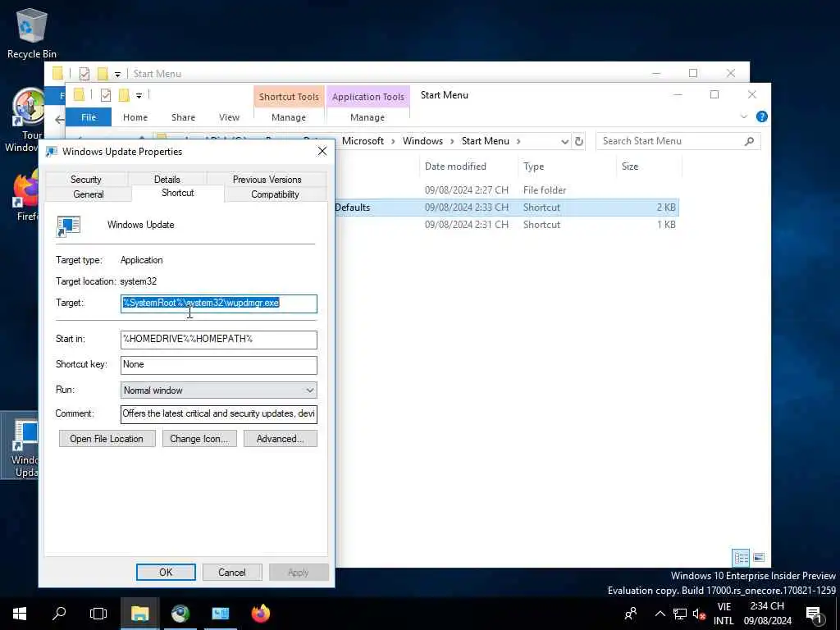Click the network icon in system tray
840x630 pixels.
pos(680,614)
